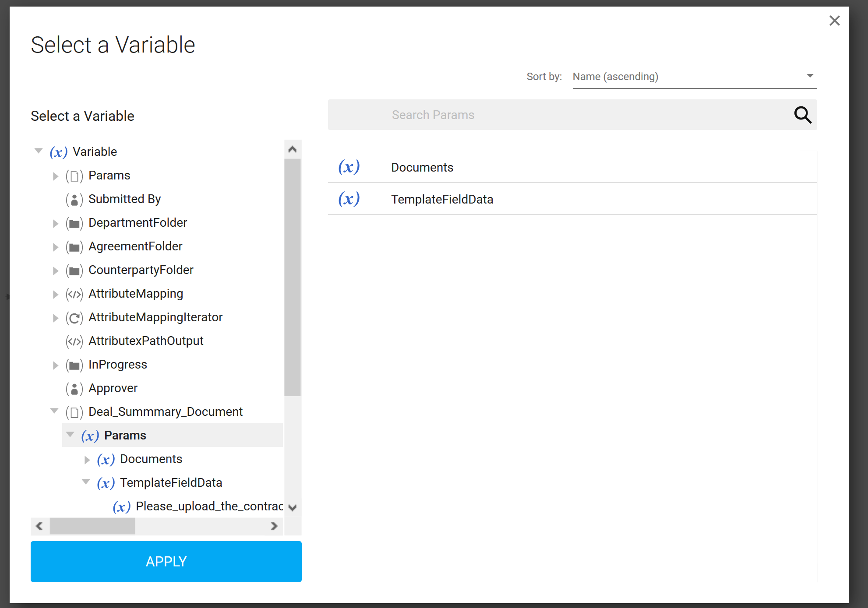Expand the DepartmentFolder node

55,223
